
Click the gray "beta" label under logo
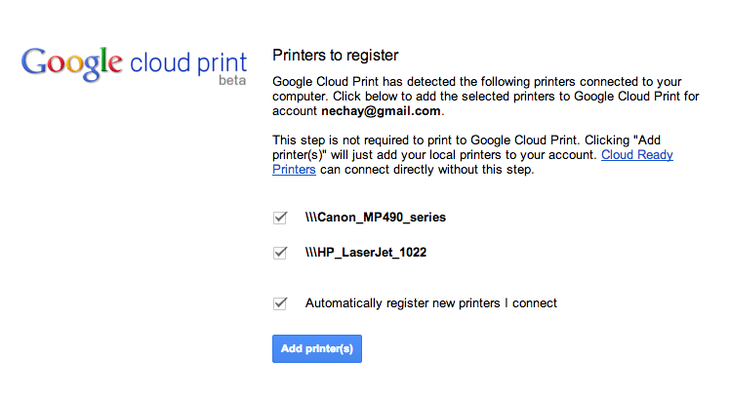pos(232,81)
